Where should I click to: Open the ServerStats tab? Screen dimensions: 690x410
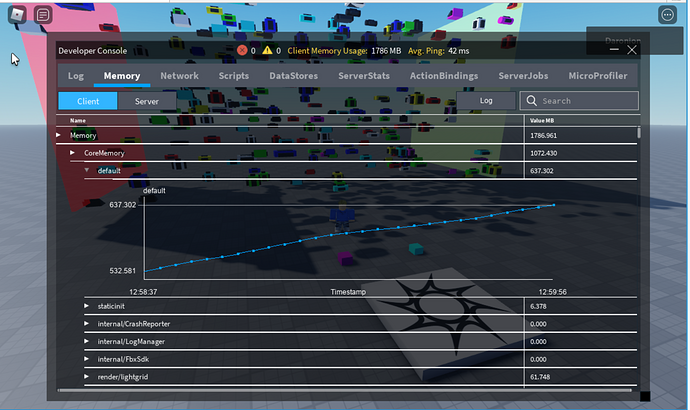pyautogui.click(x=364, y=76)
